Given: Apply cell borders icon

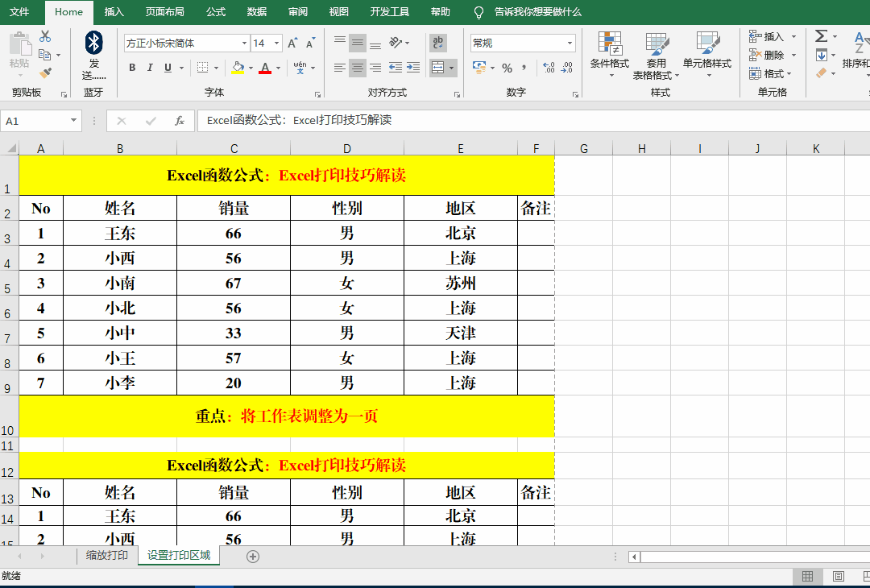Looking at the screenshot, I should point(202,68).
